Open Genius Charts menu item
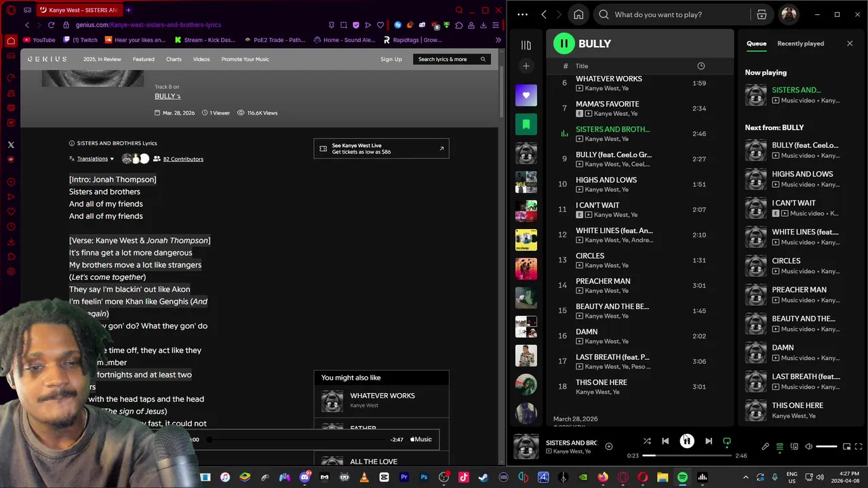The image size is (868, 488). click(174, 59)
